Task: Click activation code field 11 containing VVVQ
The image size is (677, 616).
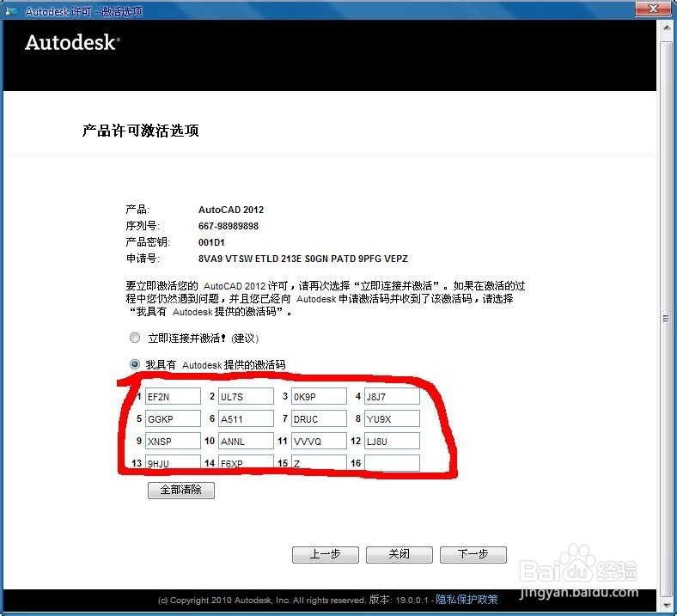Action: tap(319, 442)
